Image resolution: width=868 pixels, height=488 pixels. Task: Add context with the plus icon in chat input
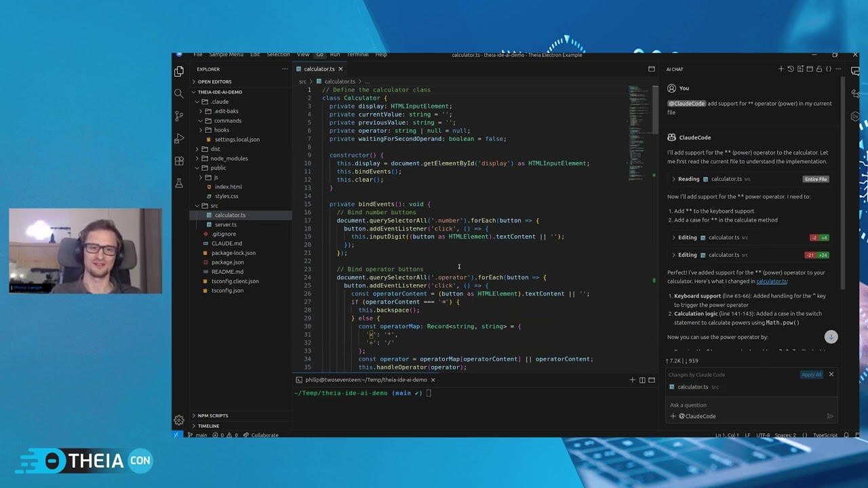tap(673, 416)
